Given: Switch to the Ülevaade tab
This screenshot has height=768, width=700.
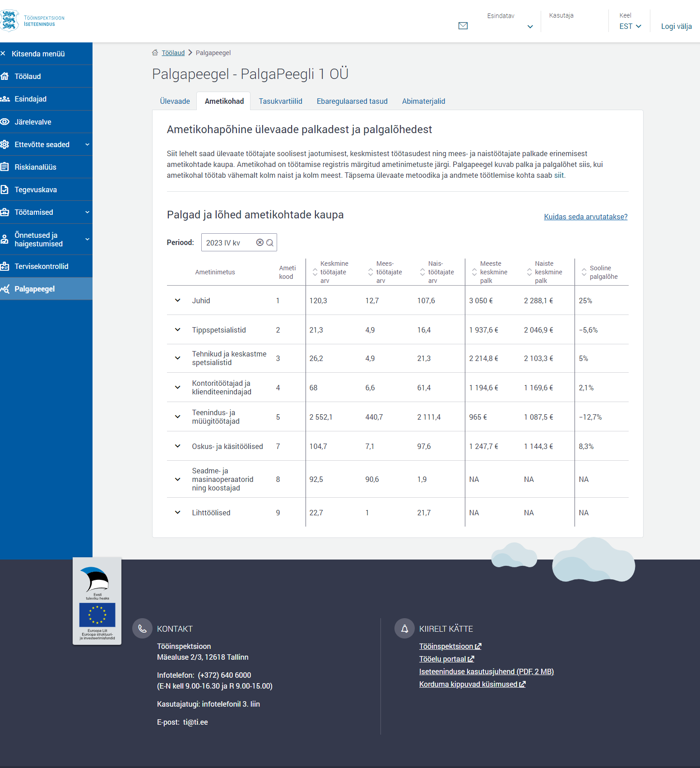Looking at the screenshot, I should pyautogui.click(x=175, y=101).
